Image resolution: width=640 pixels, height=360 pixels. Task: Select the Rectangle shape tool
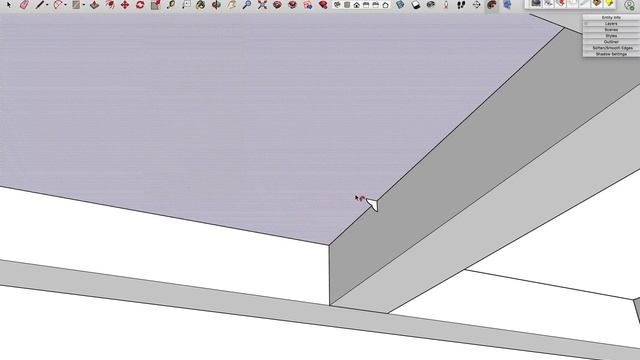(x=76, y=5)
